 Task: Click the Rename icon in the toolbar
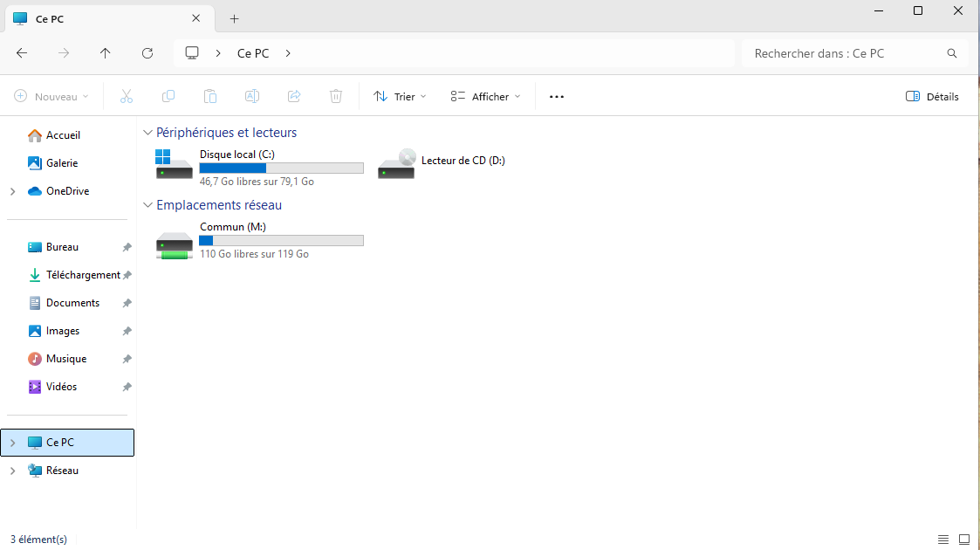(252, 96)
